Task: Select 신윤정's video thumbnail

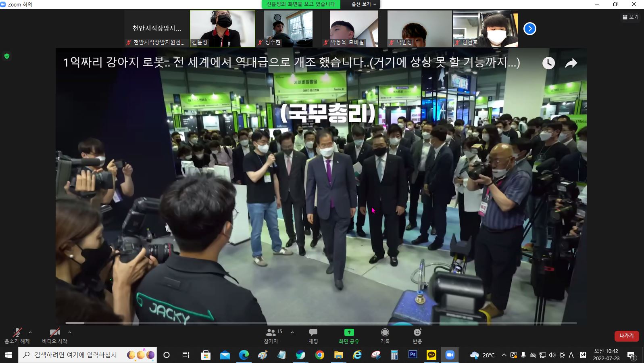Action: 223,28
